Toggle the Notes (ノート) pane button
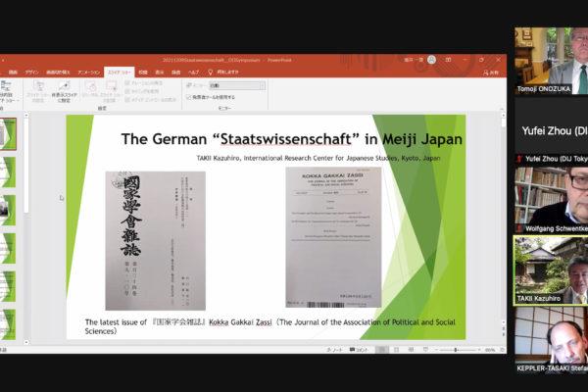This screenshot has height=392, width=588. 334,350
